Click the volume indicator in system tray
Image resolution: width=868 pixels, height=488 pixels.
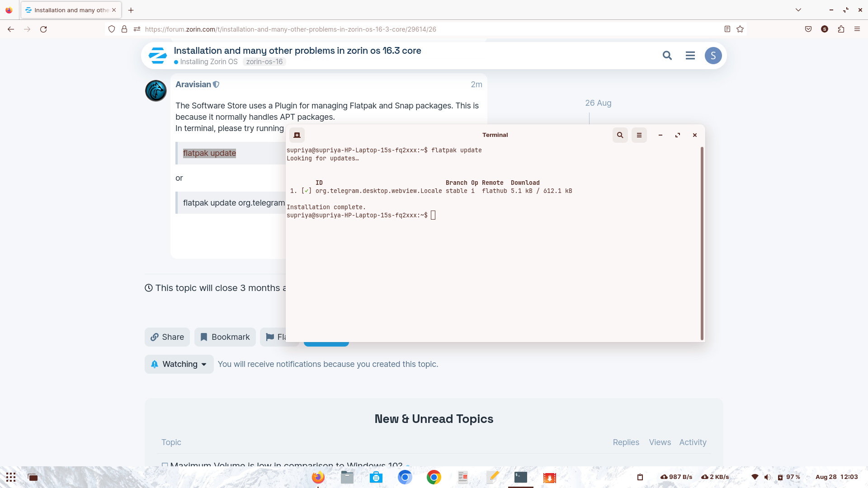[767, 477]
